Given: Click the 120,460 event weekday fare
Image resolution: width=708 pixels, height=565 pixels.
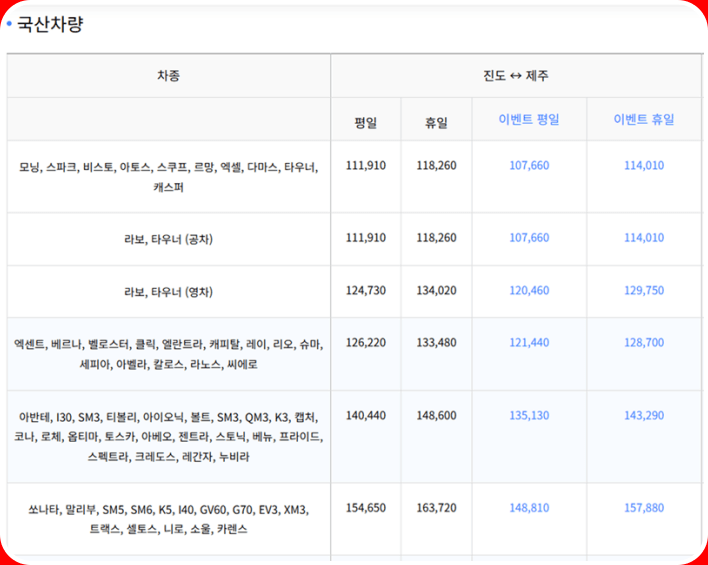Looking at the screenshot, I should 529,290.
